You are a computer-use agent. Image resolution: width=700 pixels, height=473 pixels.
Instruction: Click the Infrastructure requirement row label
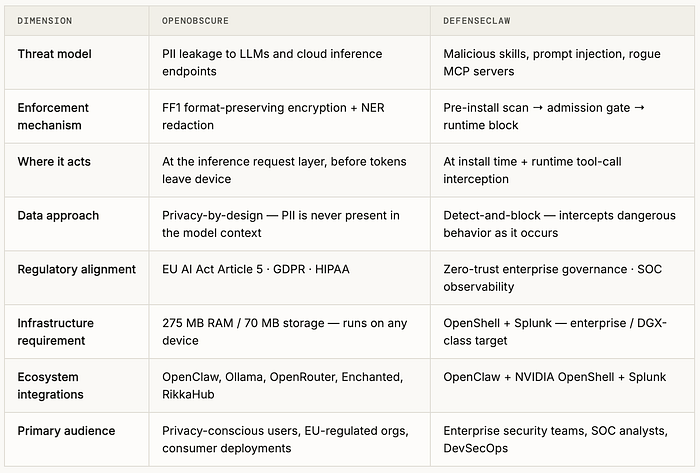(55, 332)
